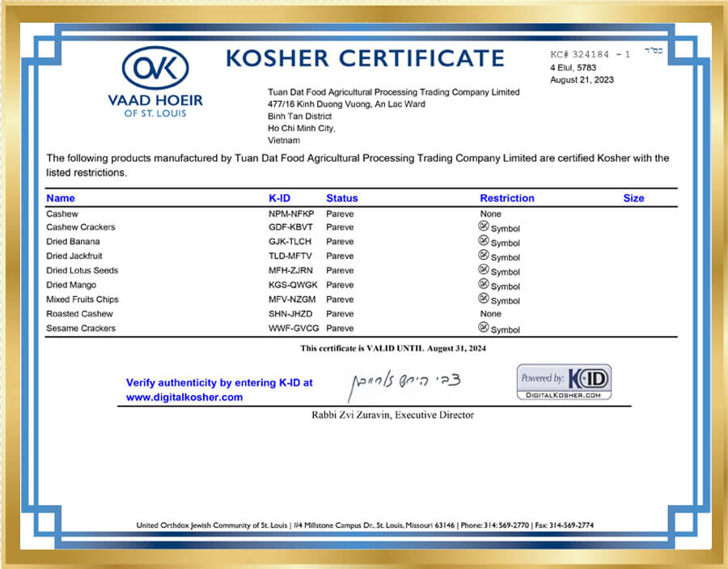The height and width of the screenshot is (569, 728).
Task: Click the Hebrew abbreviation in the top right
Action: tap(654, 51)
